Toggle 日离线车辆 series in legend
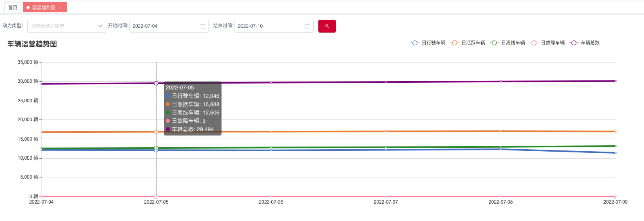This screenshot has width=644, height=221. tap(507, 43)
